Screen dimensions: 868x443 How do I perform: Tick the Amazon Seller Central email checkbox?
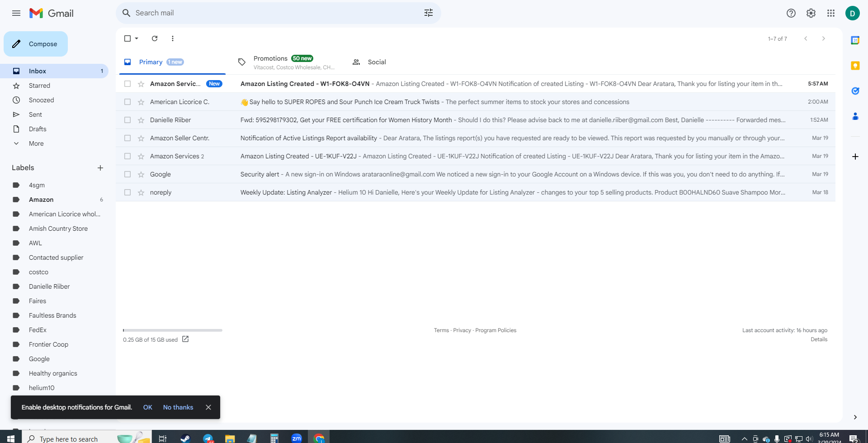click(x=127, y=138)
